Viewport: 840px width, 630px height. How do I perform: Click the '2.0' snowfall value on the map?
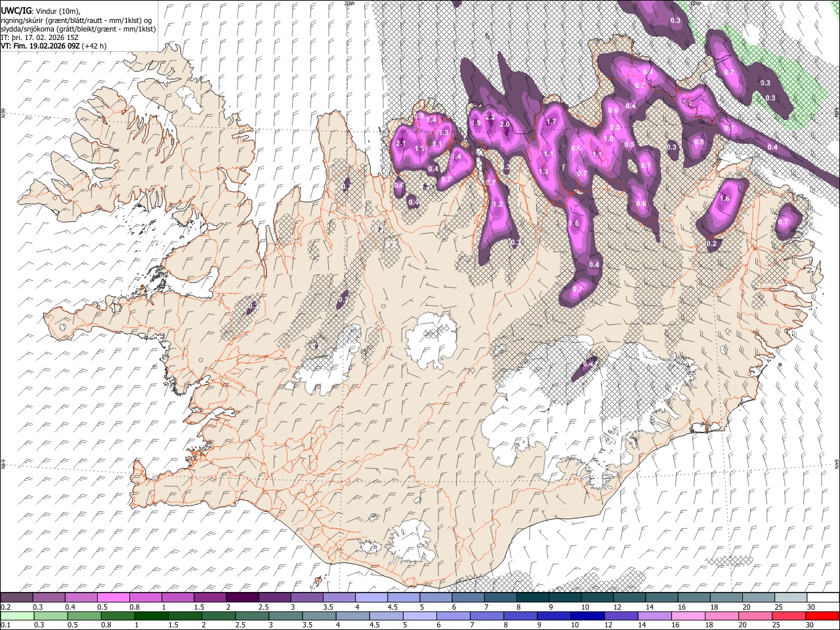coord(505,124)
